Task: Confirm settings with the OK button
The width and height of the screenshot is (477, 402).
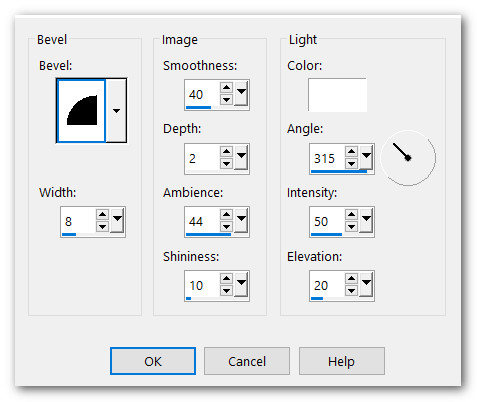Action: 153,361
